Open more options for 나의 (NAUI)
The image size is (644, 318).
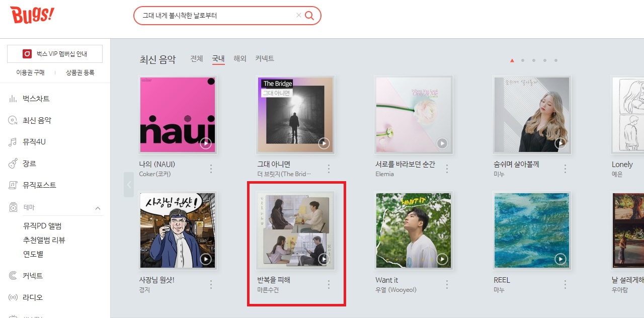coord(211,169)
